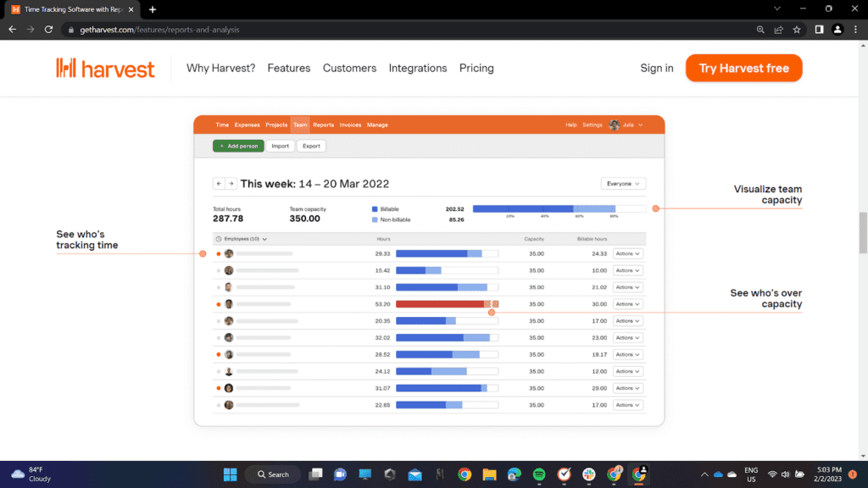Click Julia's profile avatar
The height and width of the screenshot is (488, 868).
tap(614, 125)
